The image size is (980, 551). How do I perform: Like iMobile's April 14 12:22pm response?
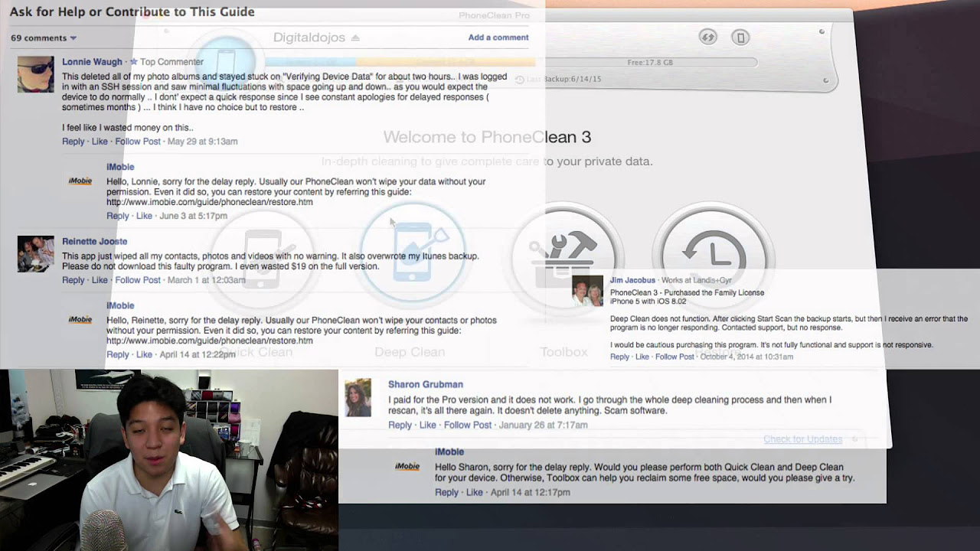coord(144,354)
